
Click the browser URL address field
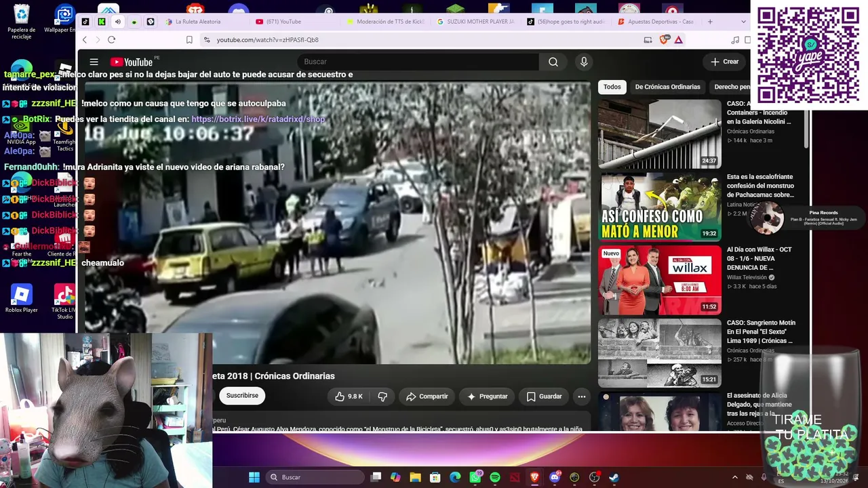point(420,40)
